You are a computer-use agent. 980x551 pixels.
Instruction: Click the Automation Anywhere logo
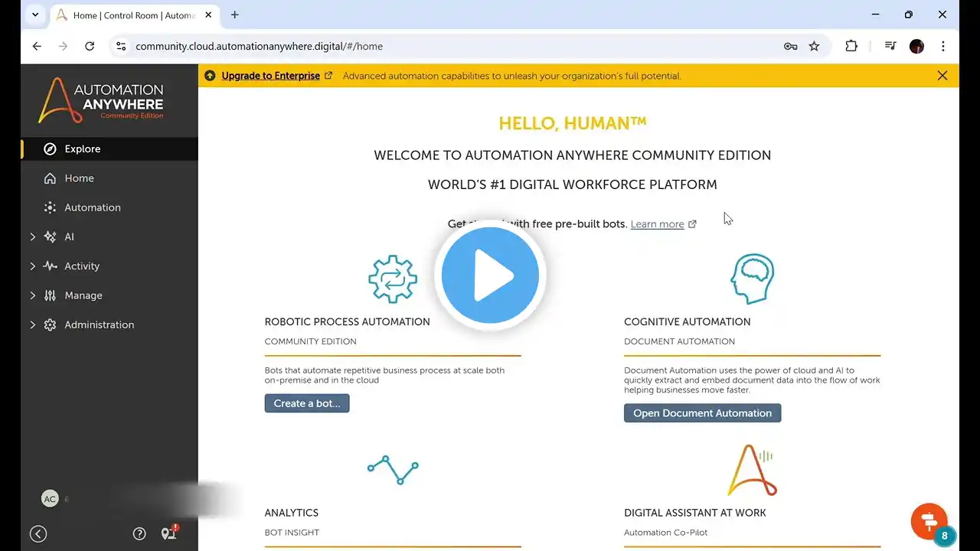coord(101,100)
